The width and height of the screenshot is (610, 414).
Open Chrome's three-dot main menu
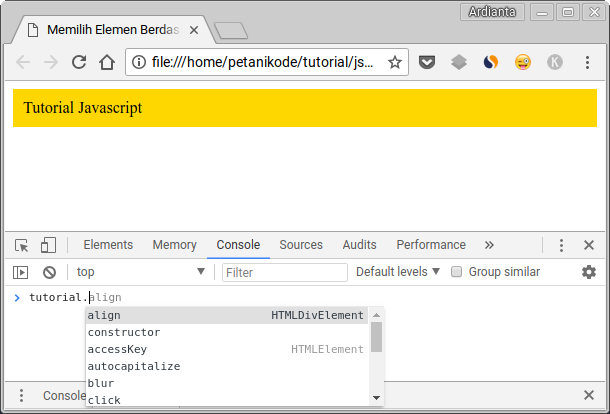pos(587,62)
